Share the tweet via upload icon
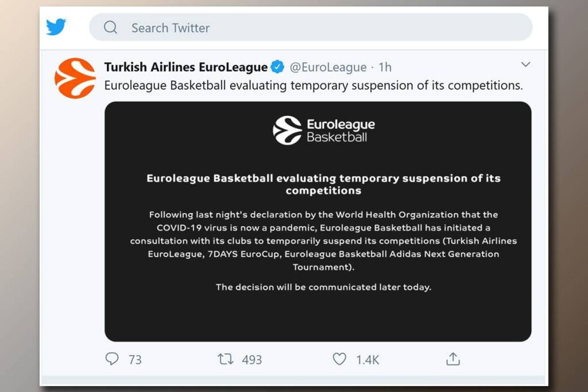The image size is (588, 392). coord(453,359)
